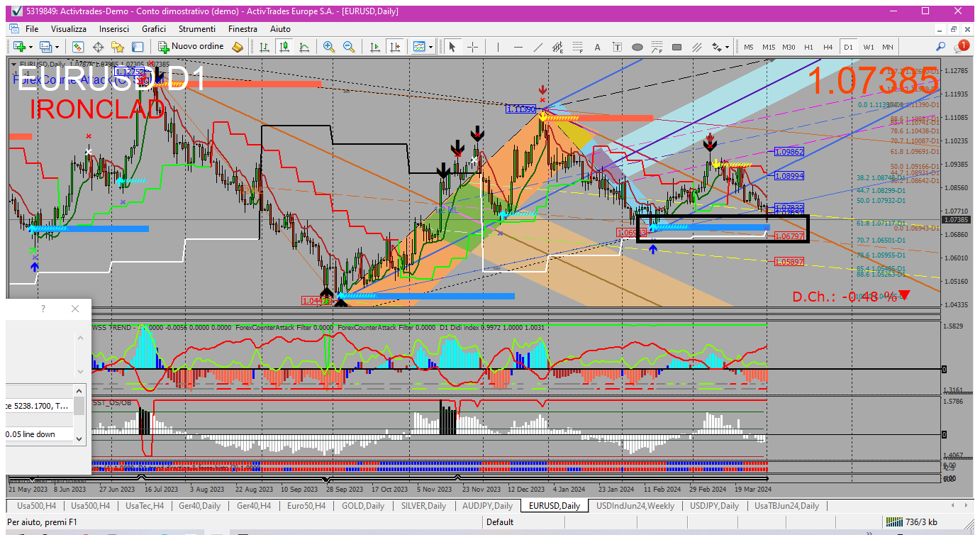Screen dimensions: 980x535
Task: Select the Fibonacci Retracement tool
Action: click(577, 47)
